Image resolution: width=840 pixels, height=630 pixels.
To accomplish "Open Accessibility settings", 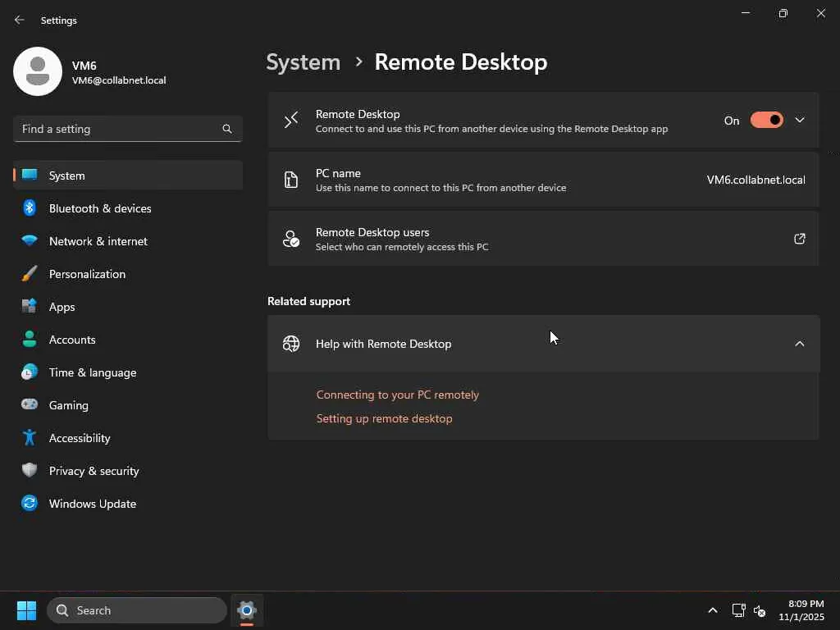I will point(128,438).
